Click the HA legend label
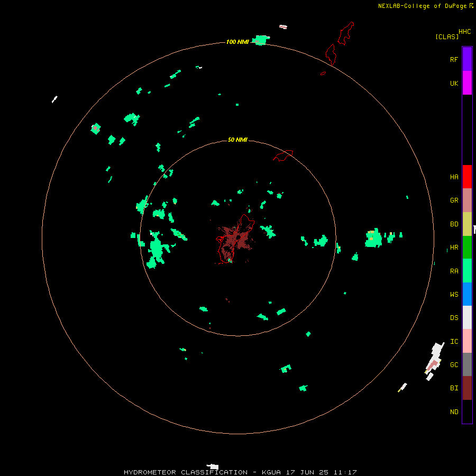476x476 pixels. pos(454,177)
